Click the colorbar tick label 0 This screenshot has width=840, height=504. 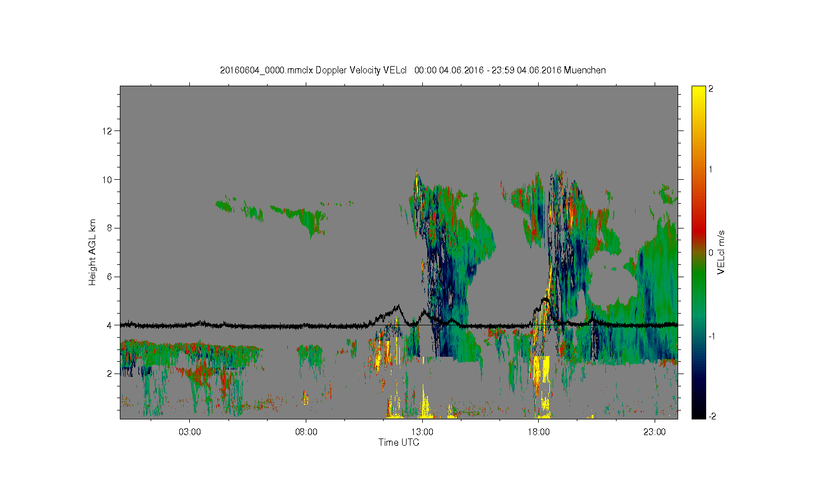(711, 253)
